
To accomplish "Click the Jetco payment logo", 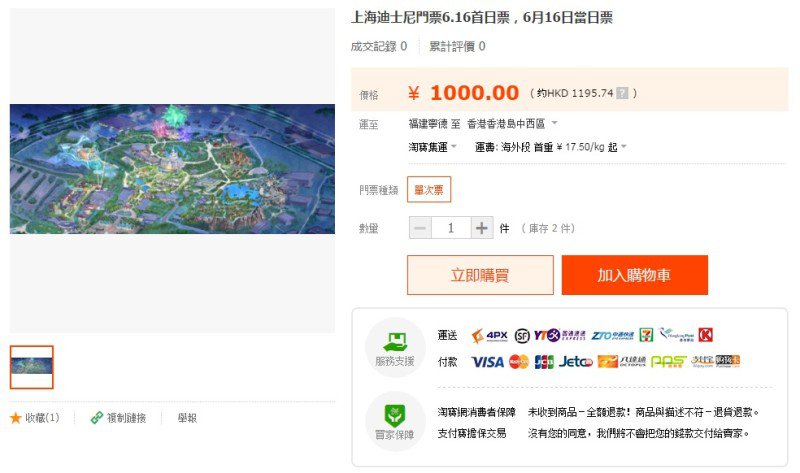I will (x=576, y=362).
